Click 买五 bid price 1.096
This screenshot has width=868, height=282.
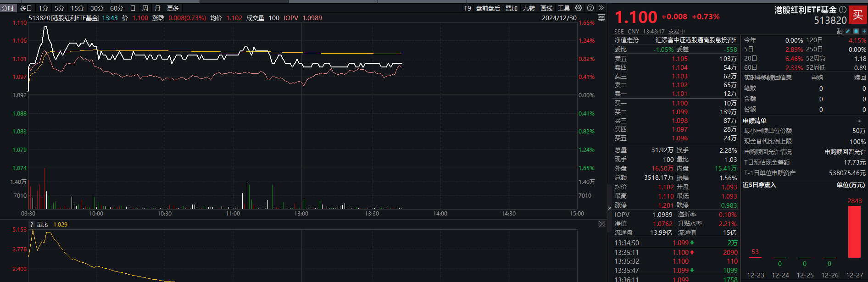(x=680, y=138)
